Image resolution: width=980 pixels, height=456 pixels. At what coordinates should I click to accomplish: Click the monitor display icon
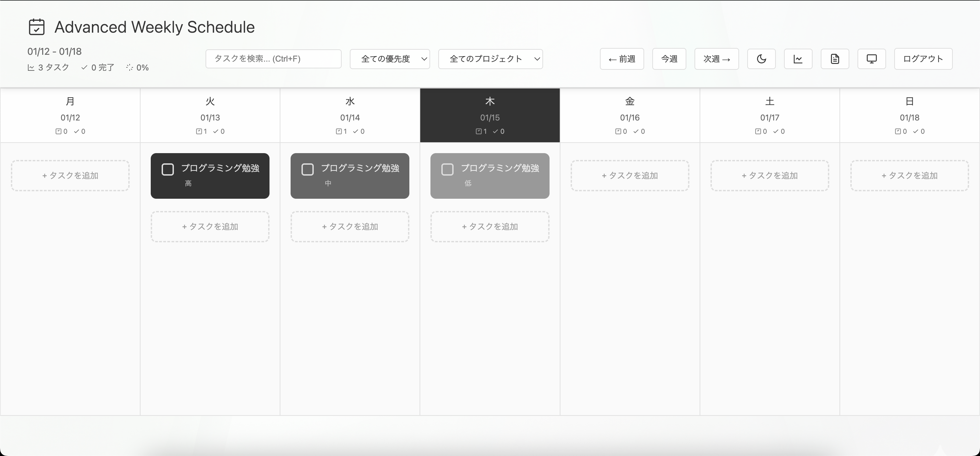(x=871, y=59)
